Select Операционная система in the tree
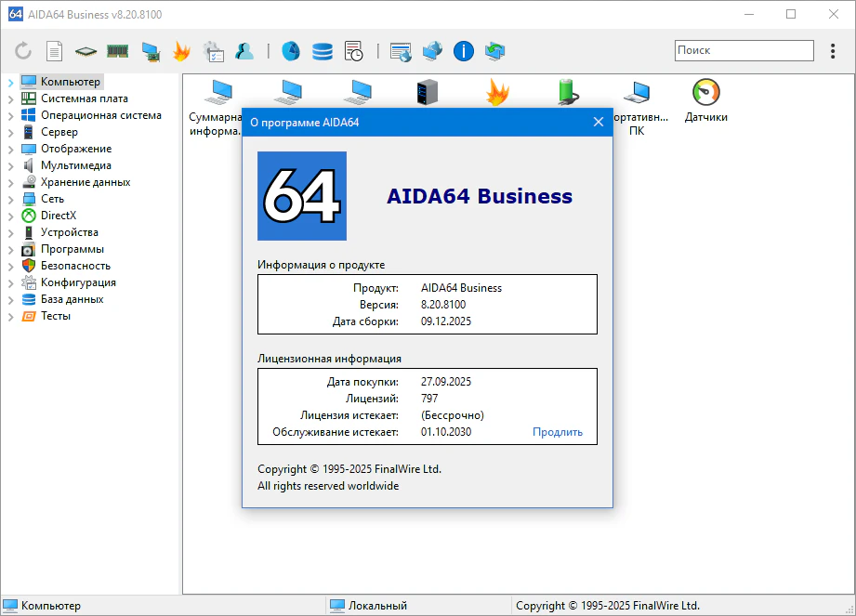856x616 pixels. coord(100,115)
